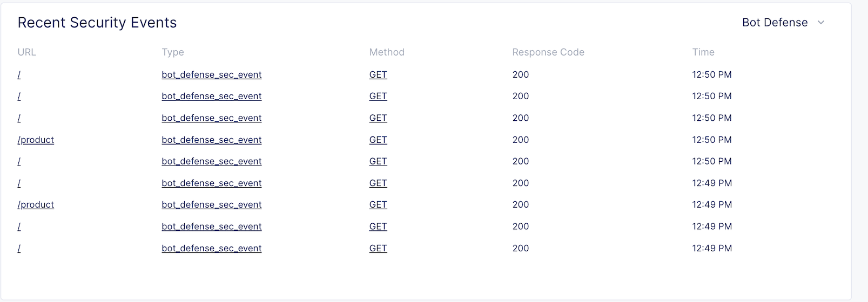Click the Method column header
Viewport: 868px width, 302px height.
387,52
